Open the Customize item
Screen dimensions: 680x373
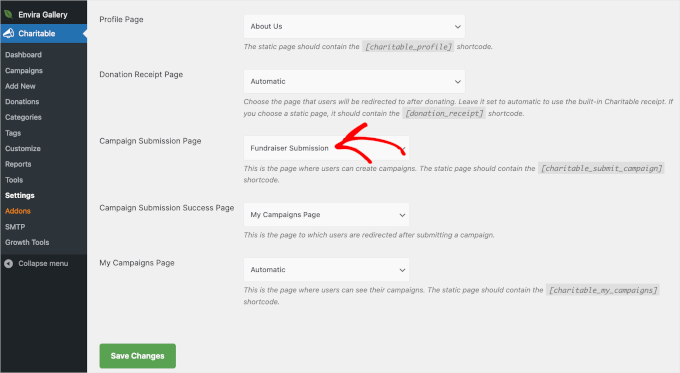coord(23,148)
